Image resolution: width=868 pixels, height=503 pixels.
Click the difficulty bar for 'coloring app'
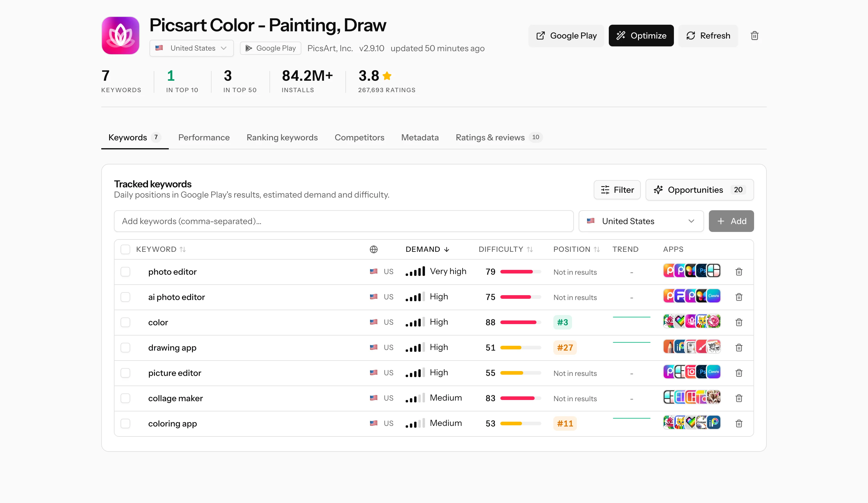520,423
